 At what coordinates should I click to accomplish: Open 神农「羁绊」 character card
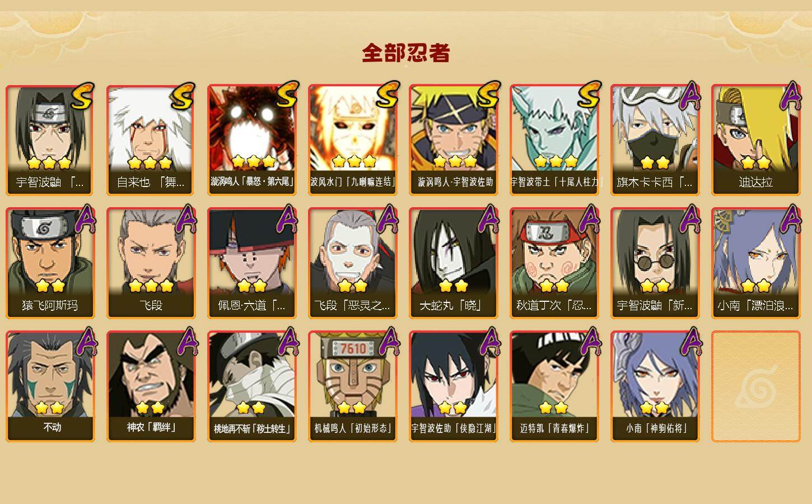[151, 386]
